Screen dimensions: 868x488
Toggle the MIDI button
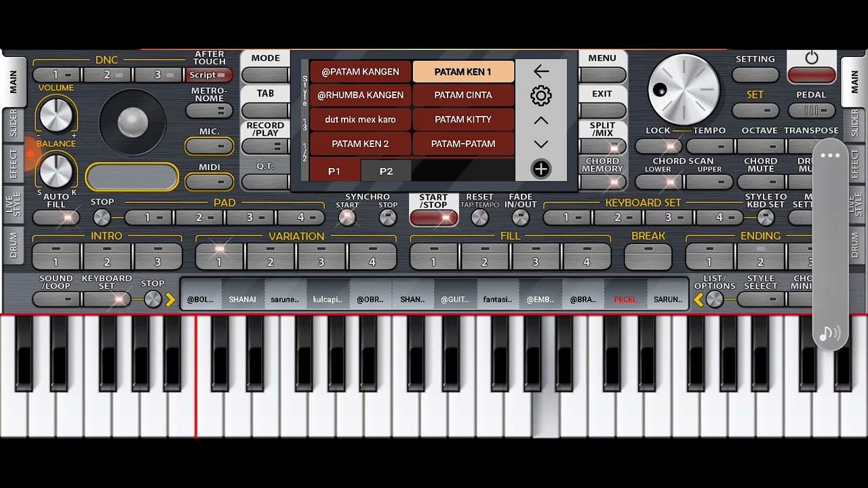point(210,181)
